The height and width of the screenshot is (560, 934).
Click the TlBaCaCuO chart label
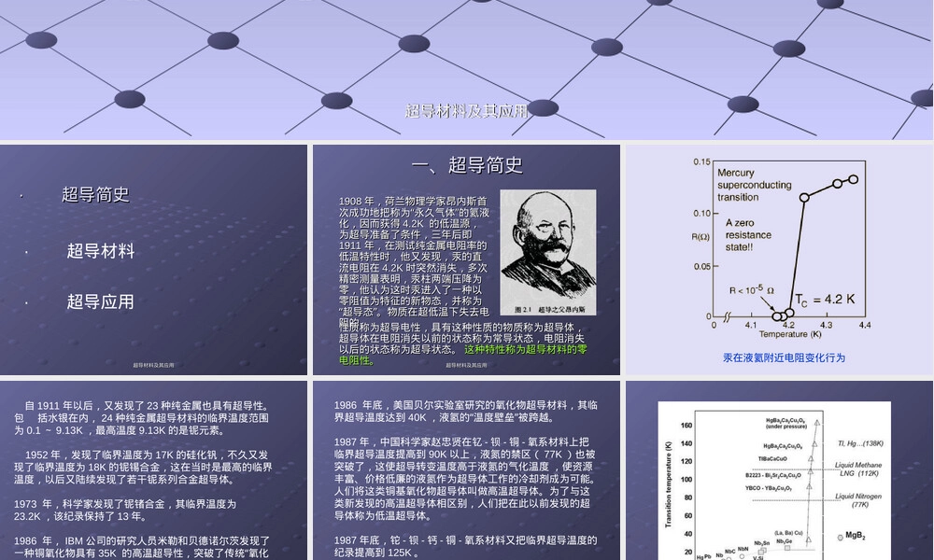point(772,459)
